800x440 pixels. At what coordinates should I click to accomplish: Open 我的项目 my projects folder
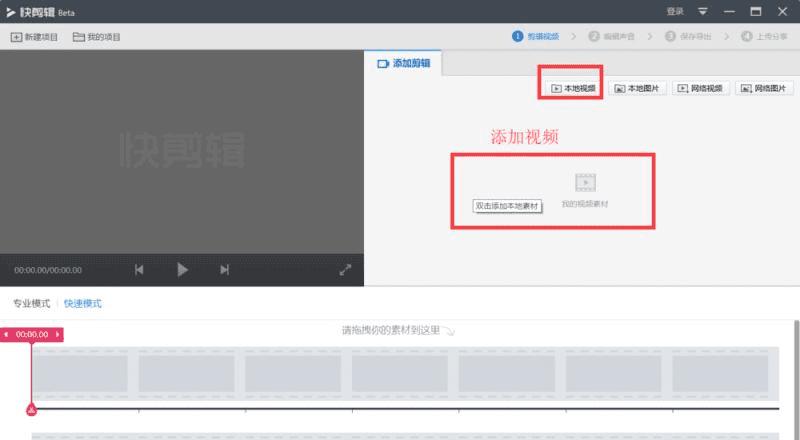(96, 37)
